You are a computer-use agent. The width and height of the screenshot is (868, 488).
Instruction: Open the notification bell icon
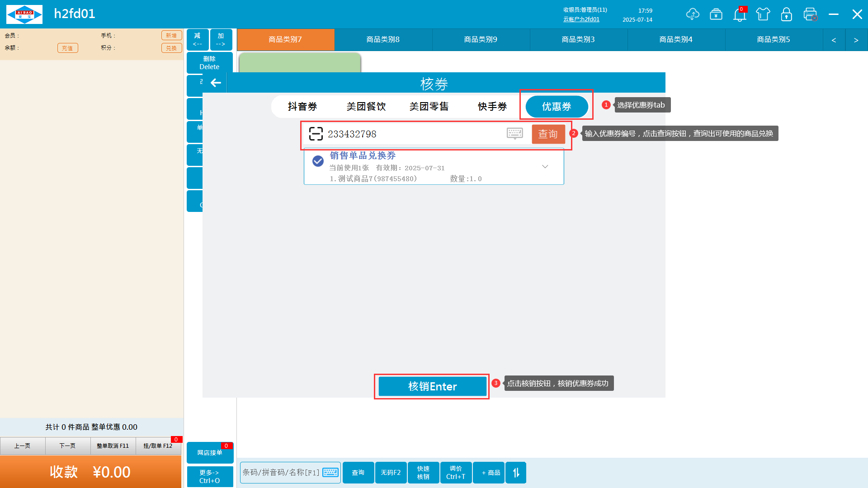[x=740, y=15]
